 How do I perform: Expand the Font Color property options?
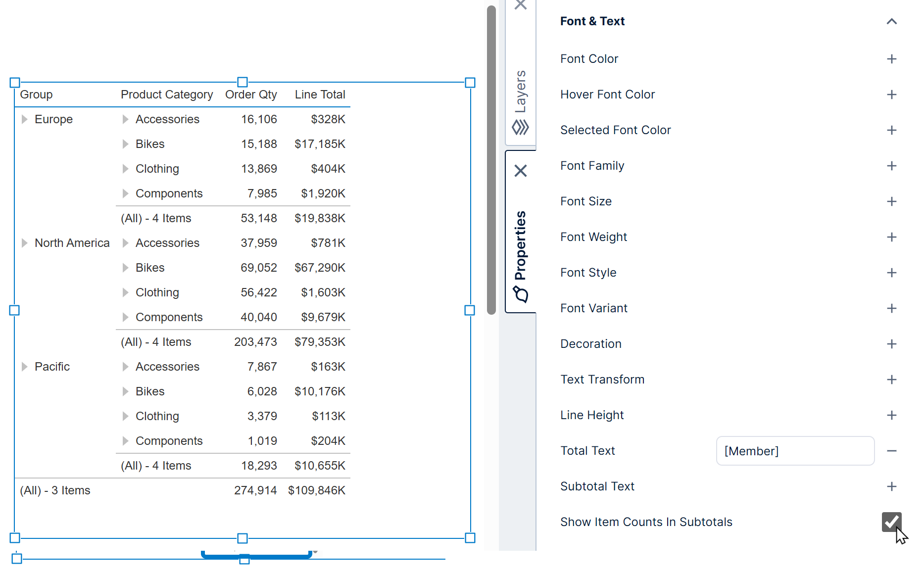[891, 58]
